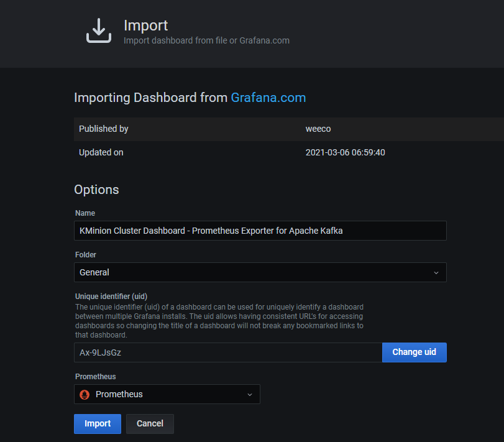Click the Options heading
The image size is (504, 442).
(x=96, y=190)
